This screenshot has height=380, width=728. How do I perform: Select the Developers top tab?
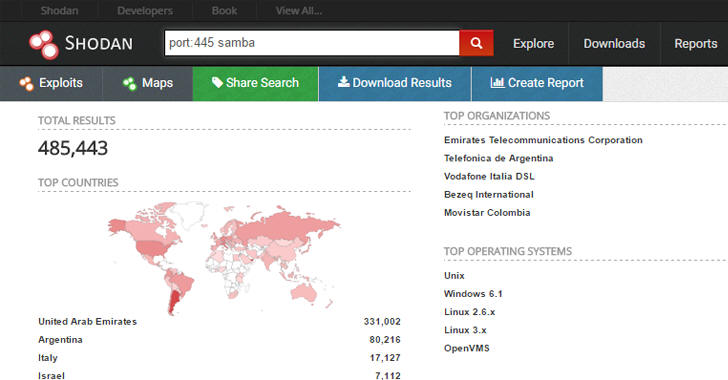145,11
